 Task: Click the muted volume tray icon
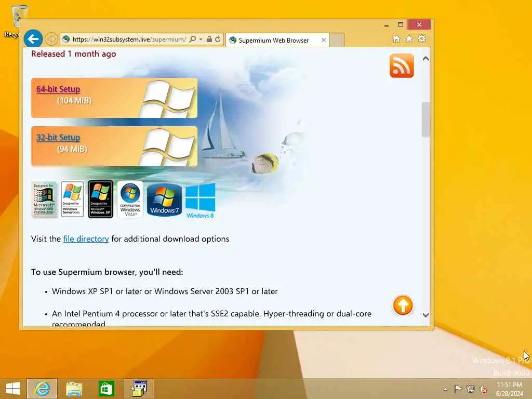point(483,389)
